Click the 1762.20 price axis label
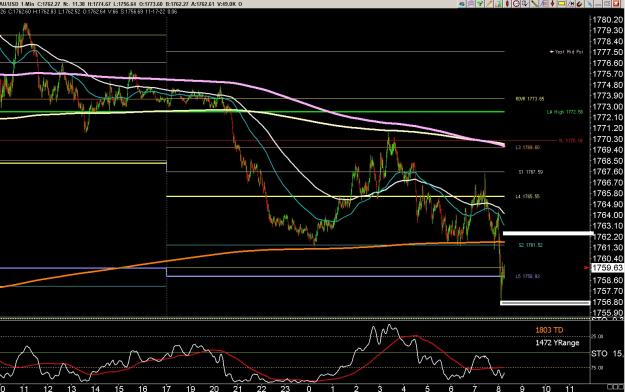The height and width of the screenshot is (392, 625). tap(607, 236)
